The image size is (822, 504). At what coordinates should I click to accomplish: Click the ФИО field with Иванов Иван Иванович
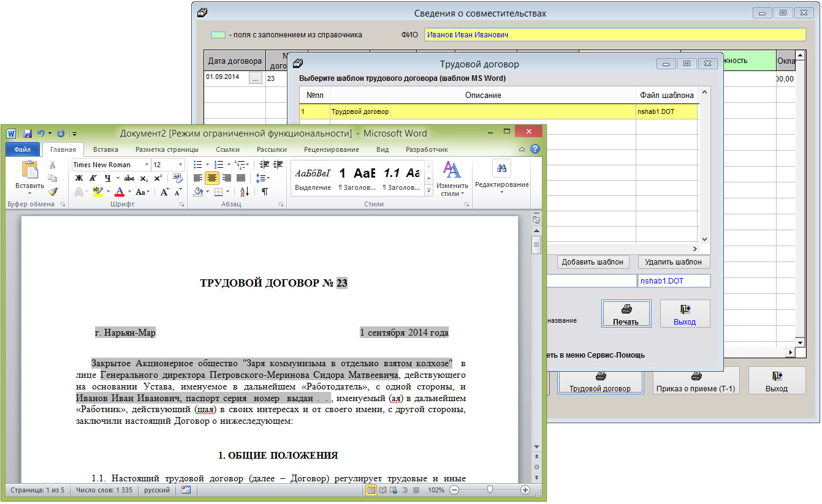coord(615,35)
